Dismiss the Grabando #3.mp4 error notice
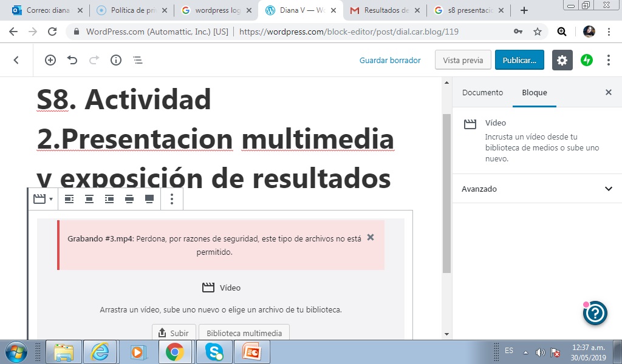Viewport: 622px width, 364px height. point(371,237)
